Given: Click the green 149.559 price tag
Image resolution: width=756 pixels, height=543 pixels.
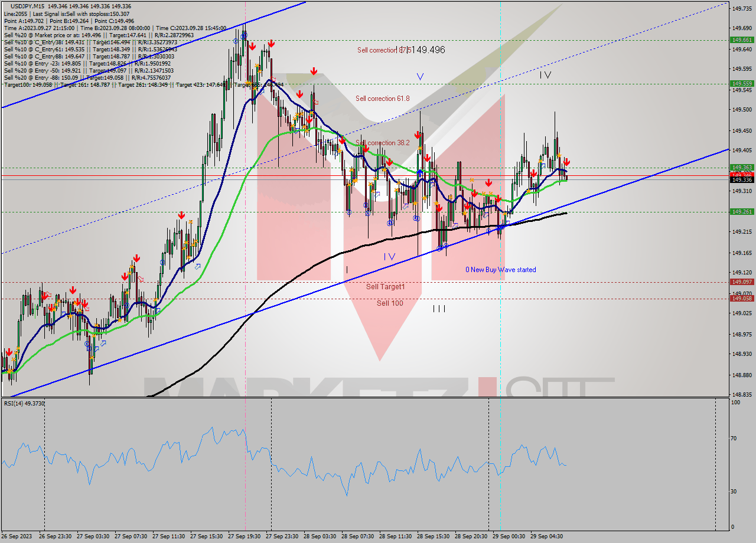Looking at the screenshot, I should coord(742,84).
